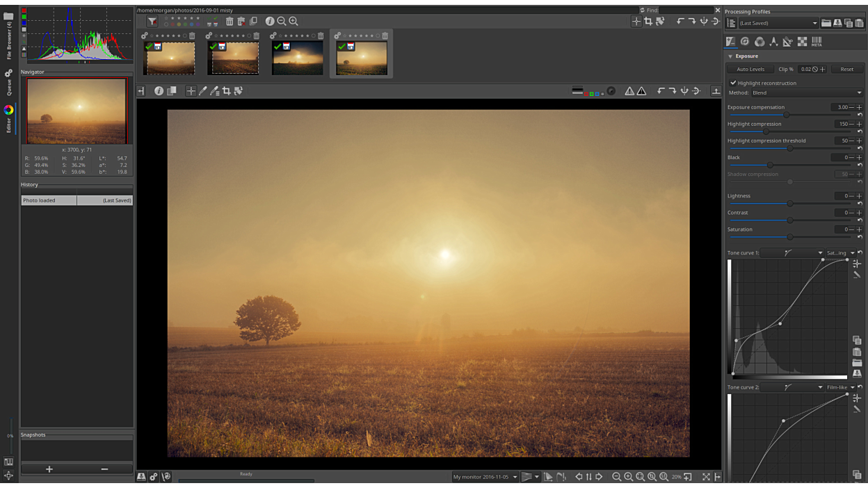Open the Method Blend dropdown
868x488 pixels.
806,92
